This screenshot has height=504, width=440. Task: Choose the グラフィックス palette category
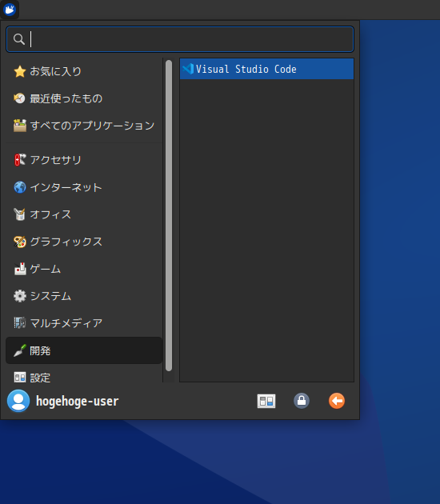(x=84, y=242)
